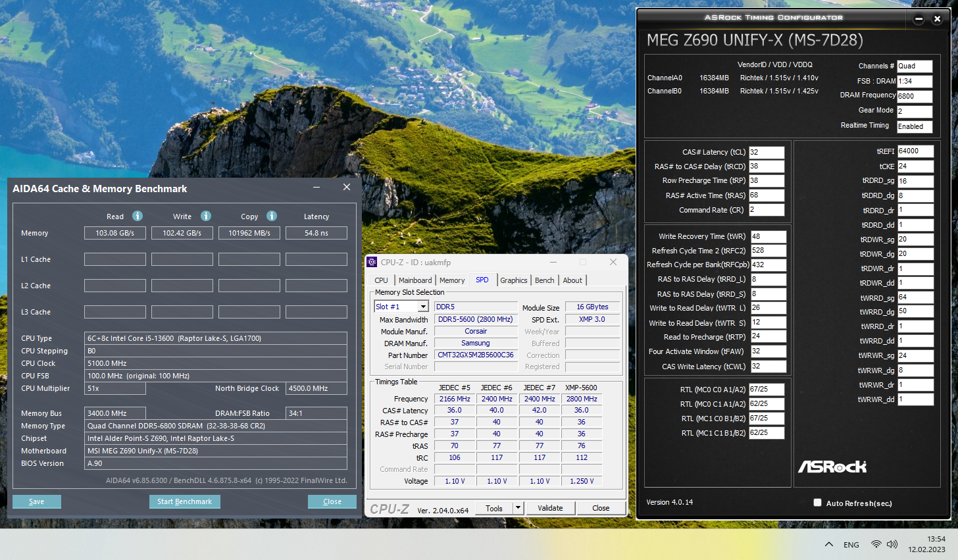Click the Memory Latency 54.8 ns result

point(316,233)
